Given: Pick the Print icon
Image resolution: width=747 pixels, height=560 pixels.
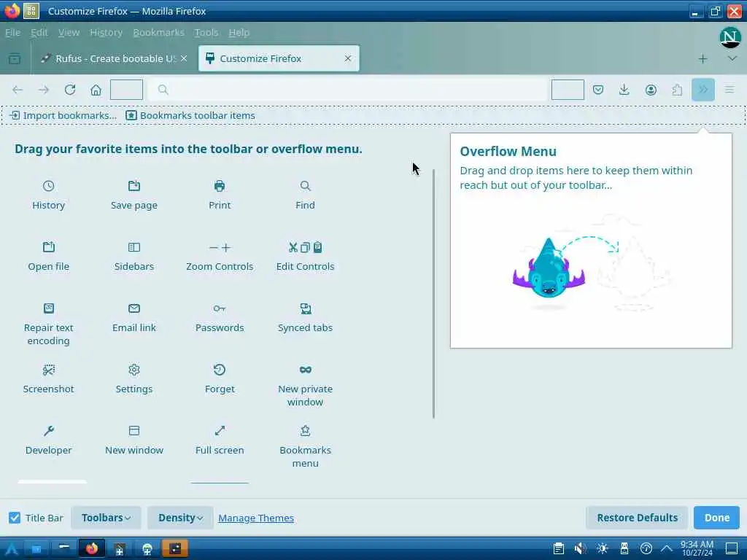Looking at the screenshot, I should 219,186.
